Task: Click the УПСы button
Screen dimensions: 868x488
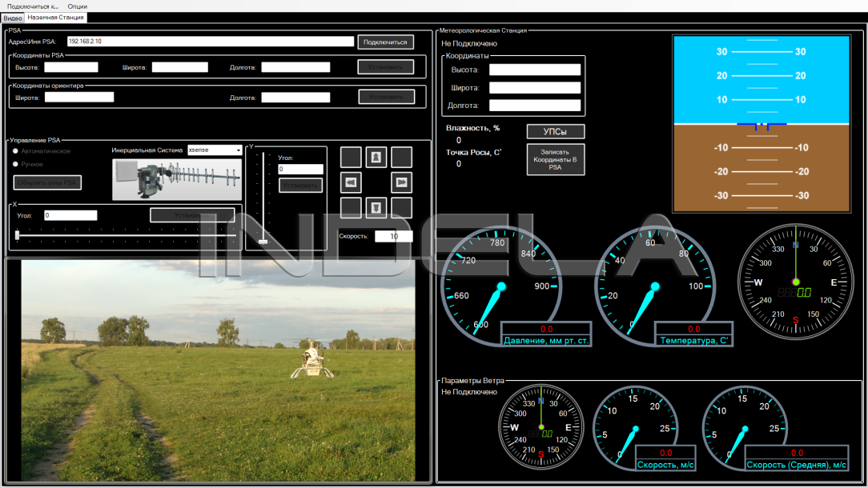Action: [x=556, y=131]
